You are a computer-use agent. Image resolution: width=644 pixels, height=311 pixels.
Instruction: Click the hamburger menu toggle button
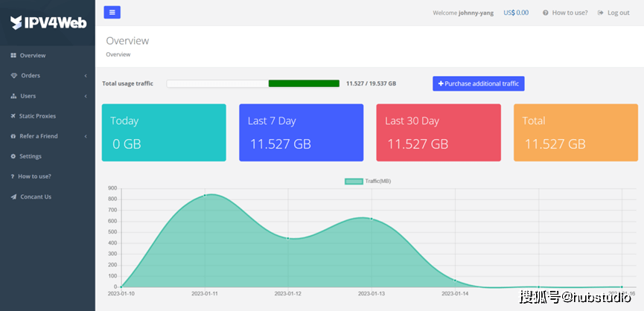[112, 12]
